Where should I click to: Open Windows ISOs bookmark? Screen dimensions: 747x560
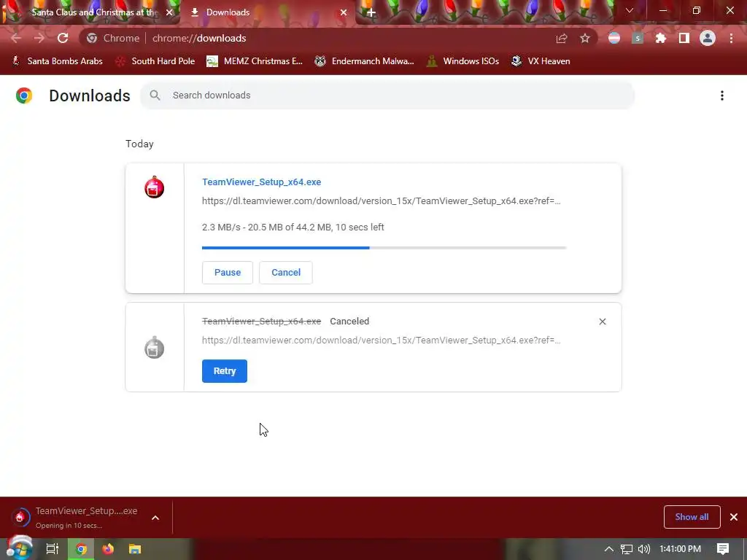point(462,61)
